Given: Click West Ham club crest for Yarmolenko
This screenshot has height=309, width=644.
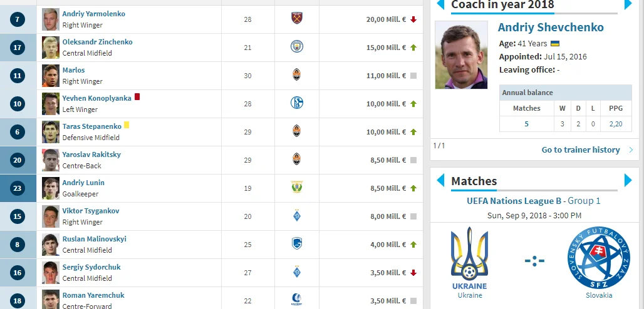Looking at the screenshot, I should (x=297, y=19).
